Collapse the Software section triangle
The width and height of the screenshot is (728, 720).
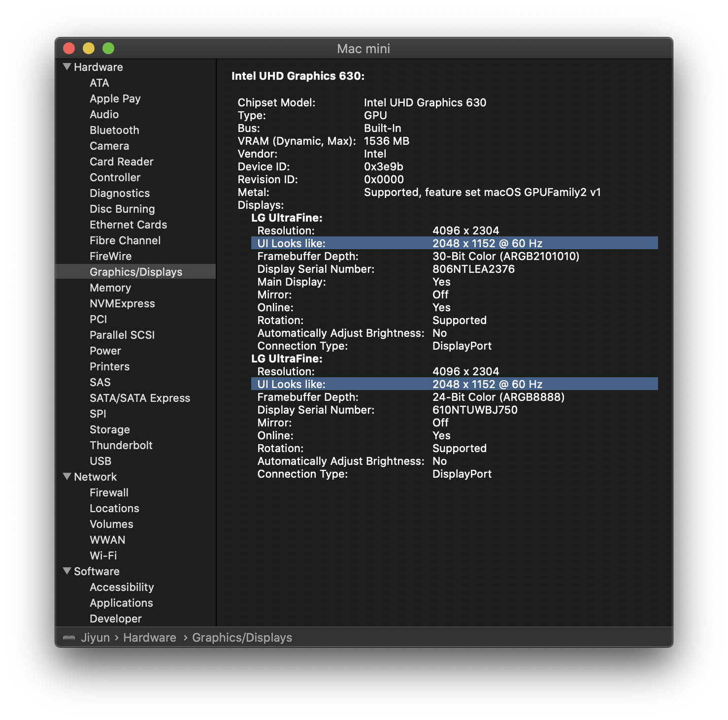coord(67,571)
